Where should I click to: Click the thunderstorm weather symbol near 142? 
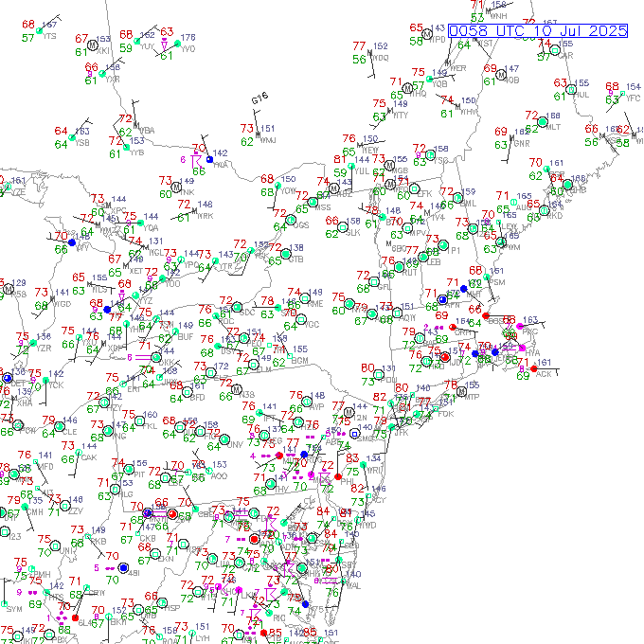click(196, 159)
